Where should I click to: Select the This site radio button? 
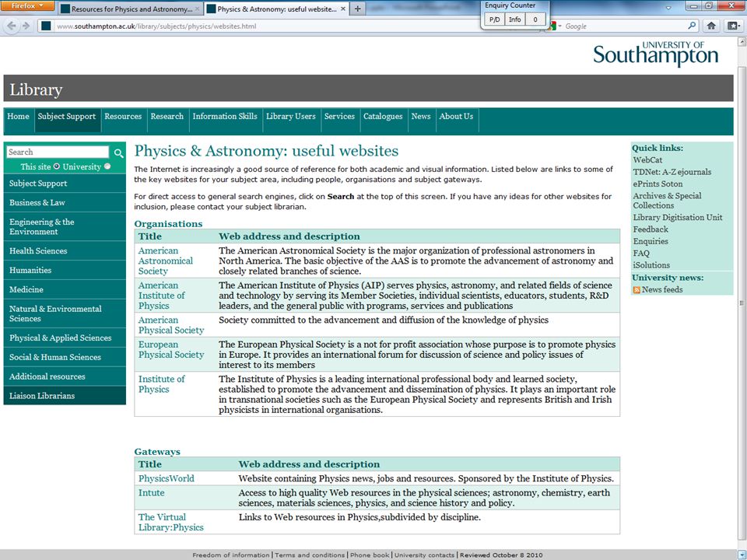pos(57,166)
